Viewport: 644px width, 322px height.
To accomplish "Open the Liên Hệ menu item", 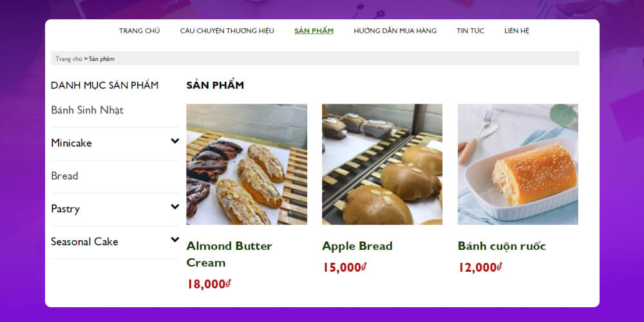I will (516, 31).
